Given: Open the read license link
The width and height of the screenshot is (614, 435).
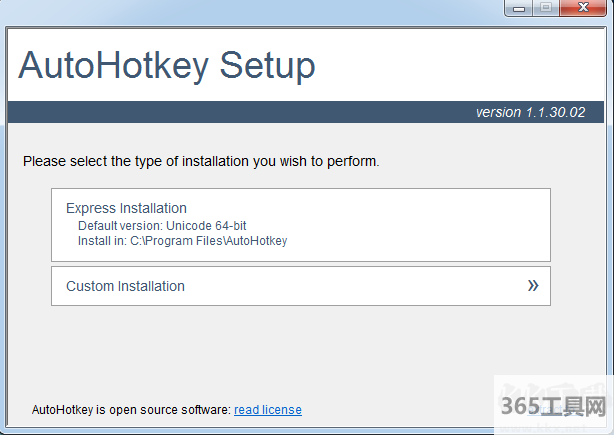Looking at the screenshot, I should tap(268, 410).
